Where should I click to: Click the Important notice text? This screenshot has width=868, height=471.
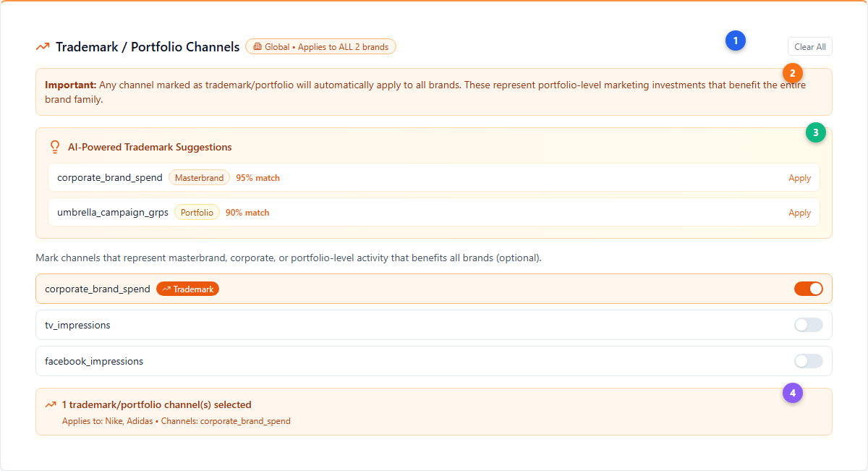(x=425, y=93)
